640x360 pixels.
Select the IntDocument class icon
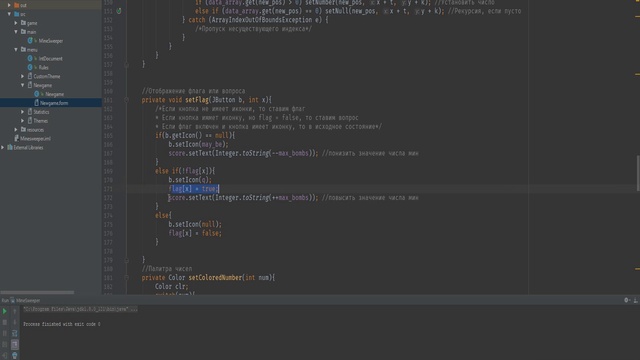click(x=30, y=58)
